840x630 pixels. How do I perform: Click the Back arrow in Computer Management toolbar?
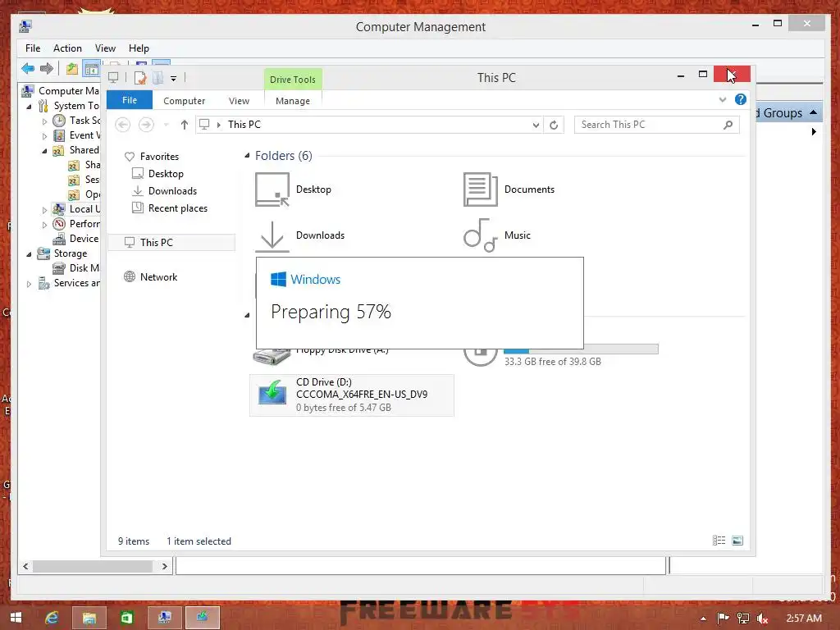[x=28, y=69]
